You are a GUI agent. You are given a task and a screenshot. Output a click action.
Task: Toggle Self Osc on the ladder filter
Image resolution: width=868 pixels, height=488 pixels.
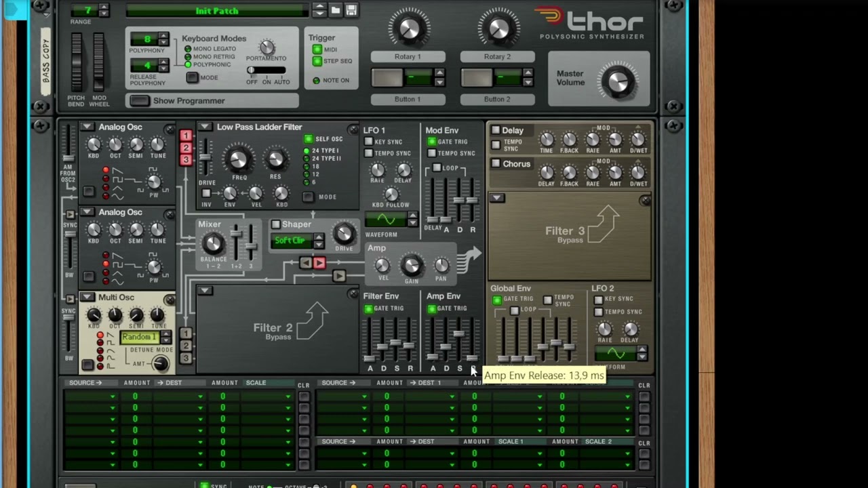(309, 139)
